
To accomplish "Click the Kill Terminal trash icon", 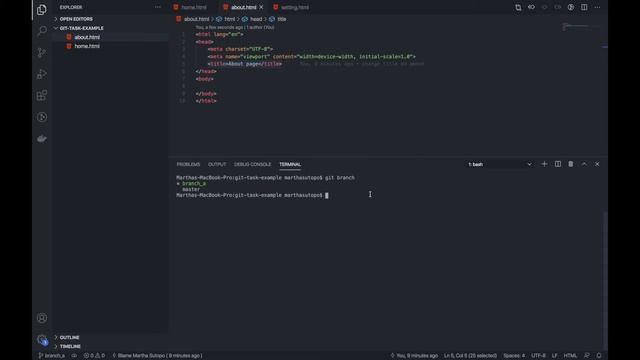I will [571, 164].
